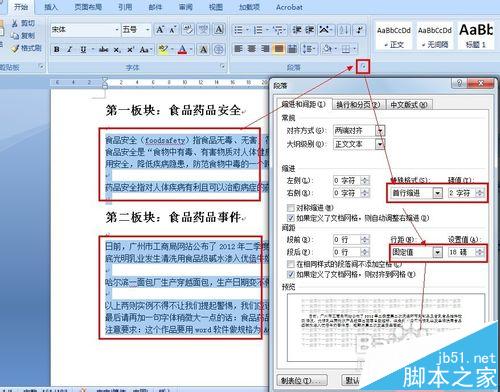The height and width of the screenshot is (392, 500).
Task: Click the 左侧 left indent field
Action: point(347,181)
